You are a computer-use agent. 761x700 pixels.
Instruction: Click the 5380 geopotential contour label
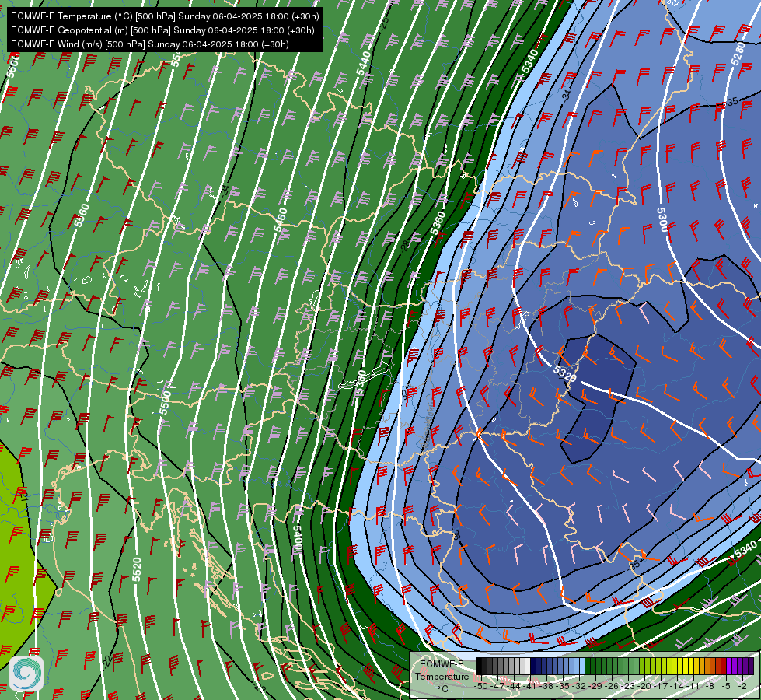tap(361, 383)
